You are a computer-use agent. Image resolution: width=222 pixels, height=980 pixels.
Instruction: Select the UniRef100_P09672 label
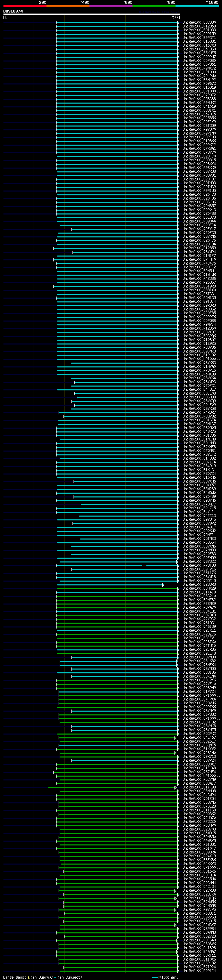point(199,84)
